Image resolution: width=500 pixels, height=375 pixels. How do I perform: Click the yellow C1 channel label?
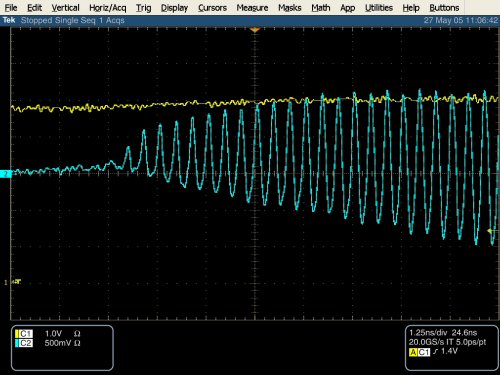[24, 334]
